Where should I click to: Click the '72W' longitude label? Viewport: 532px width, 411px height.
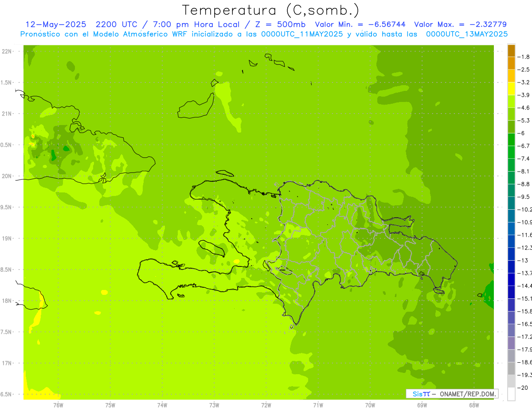[x=266, y=405]
